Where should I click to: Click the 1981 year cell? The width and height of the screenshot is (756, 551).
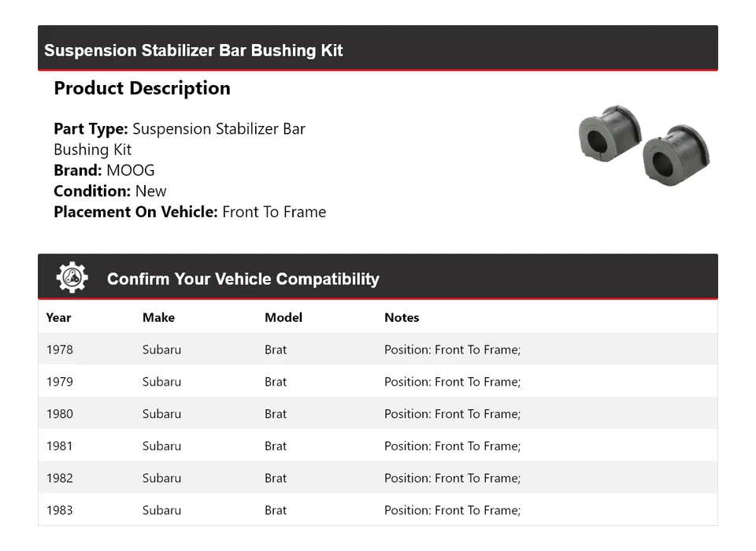[59, 446]
